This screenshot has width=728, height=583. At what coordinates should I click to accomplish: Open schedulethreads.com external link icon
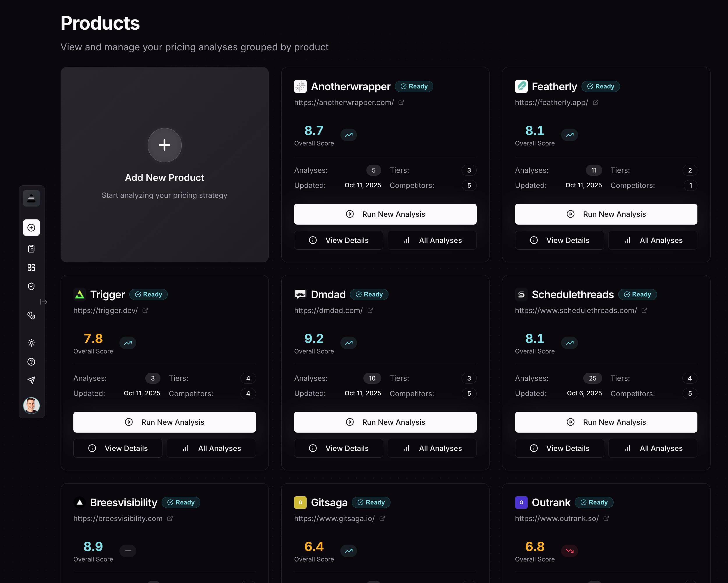coord(644,310)
